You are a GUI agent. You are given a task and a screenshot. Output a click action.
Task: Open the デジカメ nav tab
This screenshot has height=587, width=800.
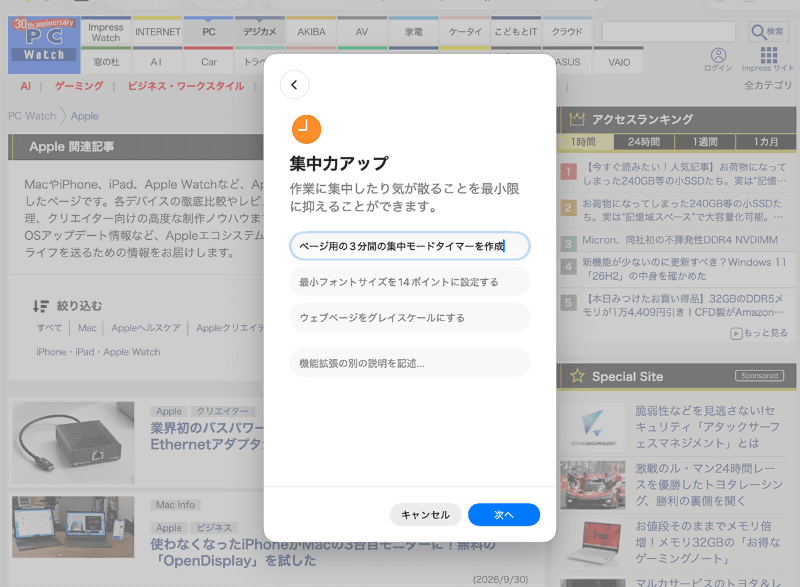pos(260,32)
